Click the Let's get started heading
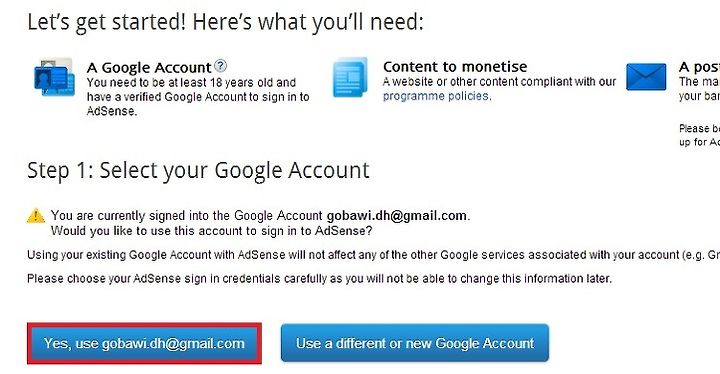This screenshot has width=720, height=374. (225, 22)
